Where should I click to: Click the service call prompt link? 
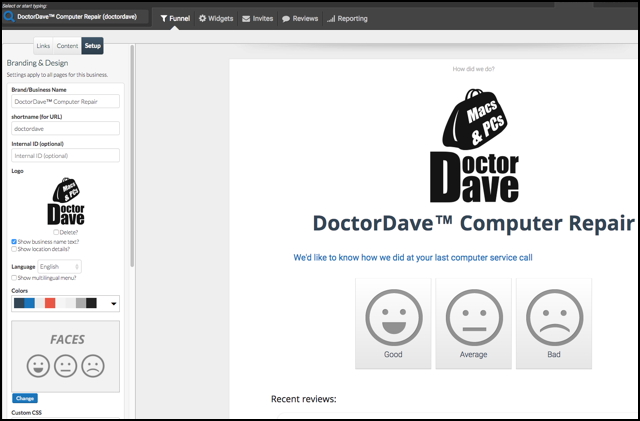pos(413,258)
